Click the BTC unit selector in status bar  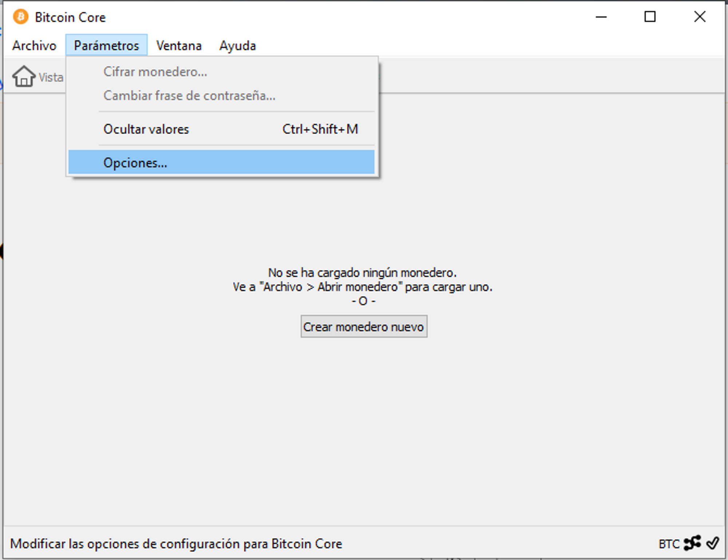click(669, 544)
